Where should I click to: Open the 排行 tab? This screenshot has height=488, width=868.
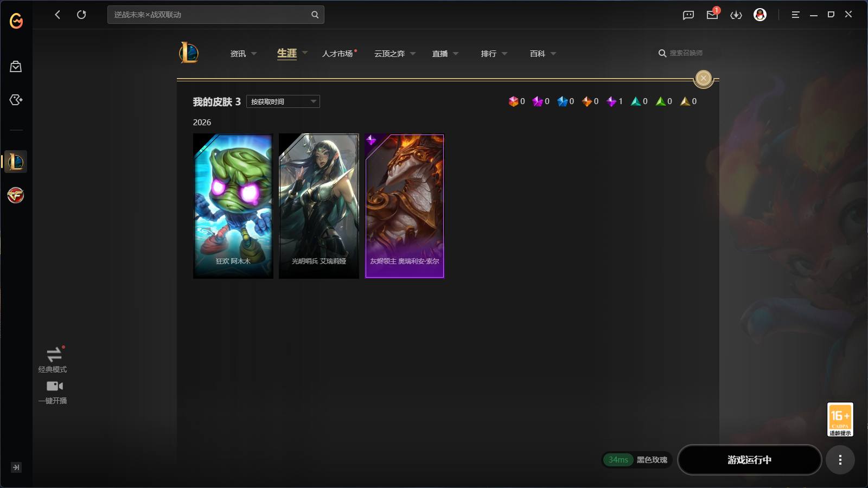[x=489, y=54]
